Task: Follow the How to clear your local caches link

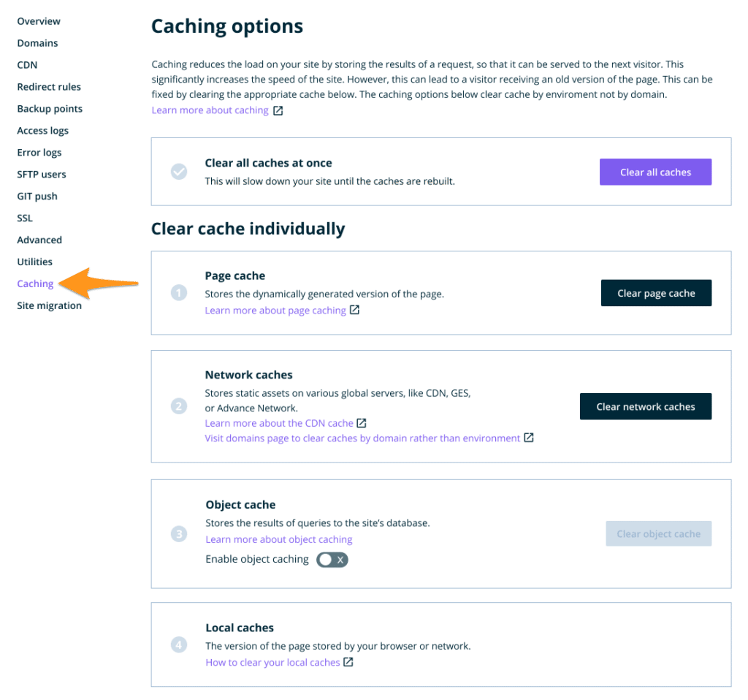Action: (x=272, y=663)
